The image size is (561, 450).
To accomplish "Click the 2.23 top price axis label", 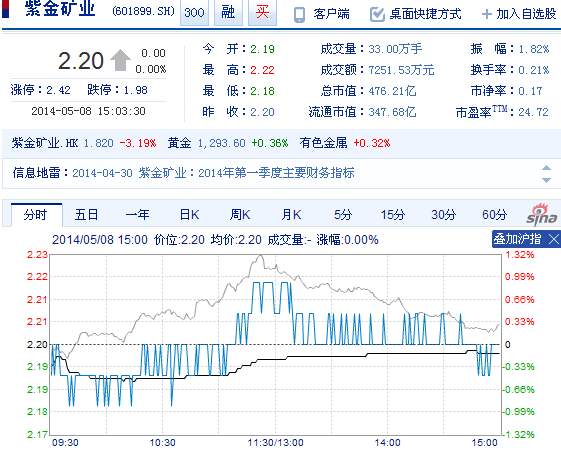I will (x=37, y=255).
